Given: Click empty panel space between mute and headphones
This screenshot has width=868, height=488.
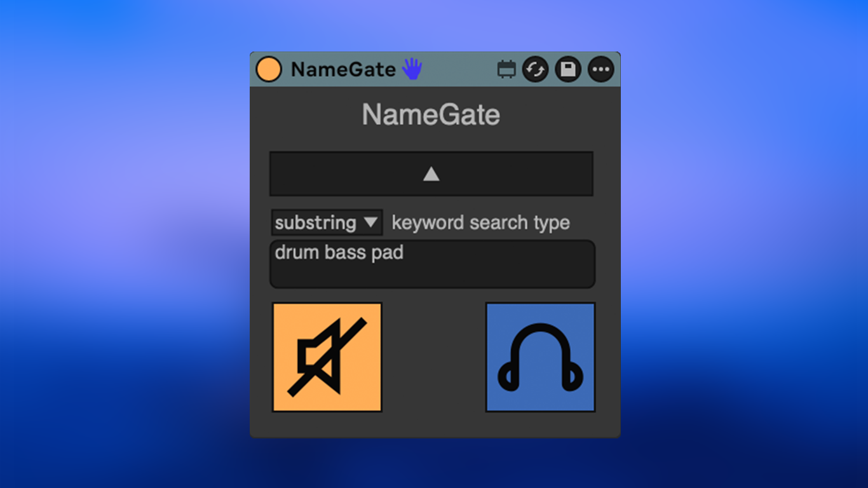Looking at the screenshot, I should [x=434, y=357].
